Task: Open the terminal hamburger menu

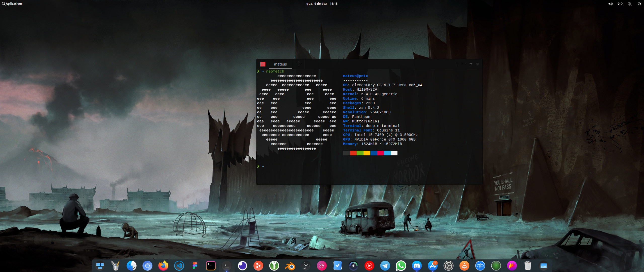Action: [457, 64]
